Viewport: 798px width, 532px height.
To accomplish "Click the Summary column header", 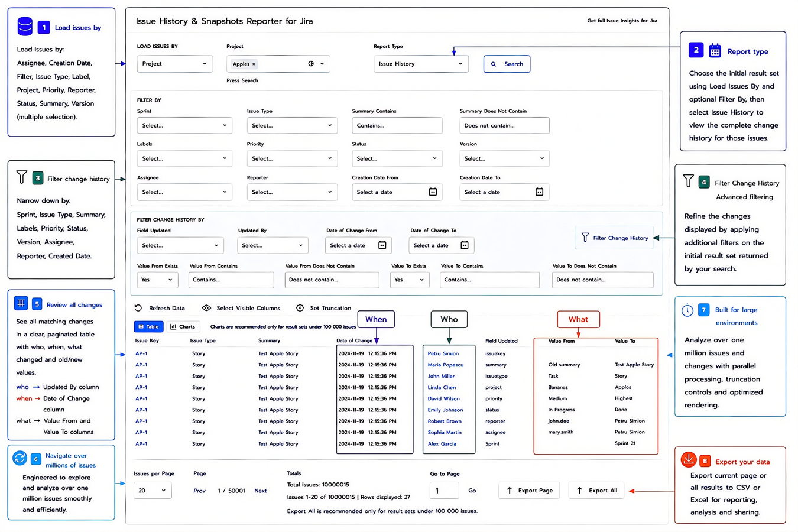I will click(269, 340).
